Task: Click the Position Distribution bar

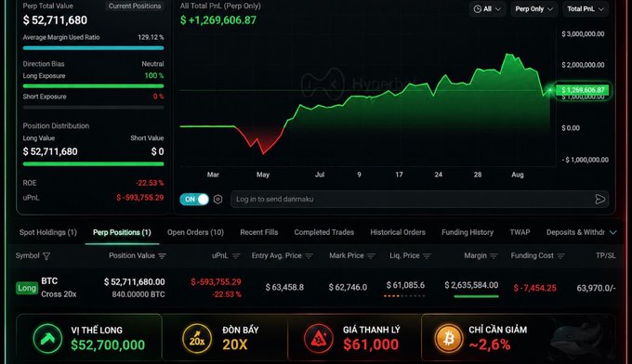Action: coord(94,163)
